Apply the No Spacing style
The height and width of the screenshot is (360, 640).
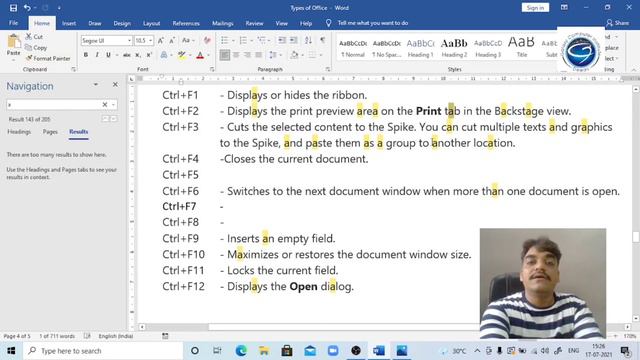click(387, 48)
